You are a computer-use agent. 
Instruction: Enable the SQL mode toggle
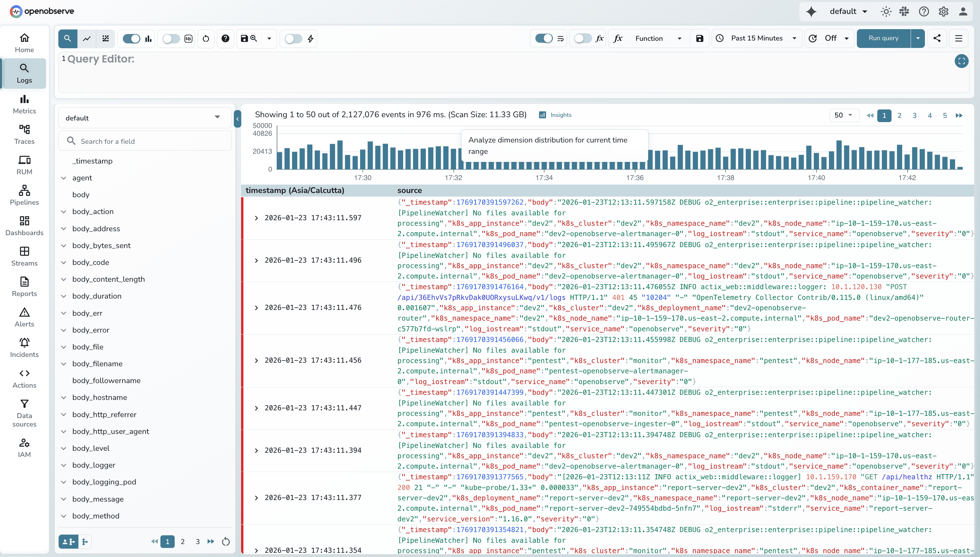point(171,38)
